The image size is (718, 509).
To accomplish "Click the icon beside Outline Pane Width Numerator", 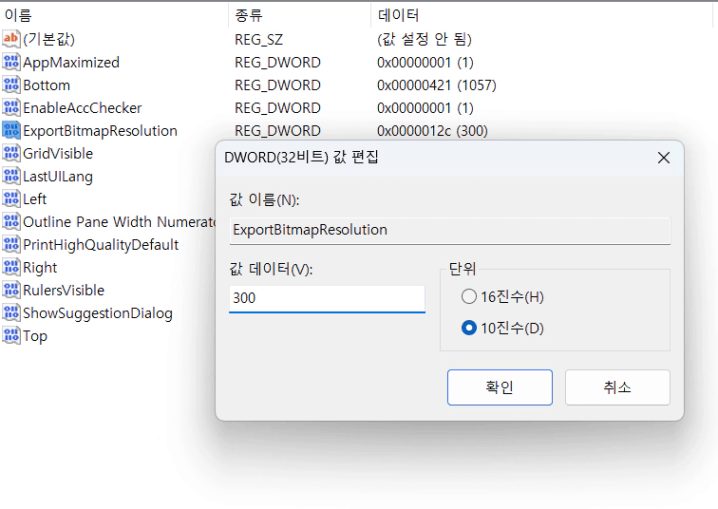I will 11,222.
